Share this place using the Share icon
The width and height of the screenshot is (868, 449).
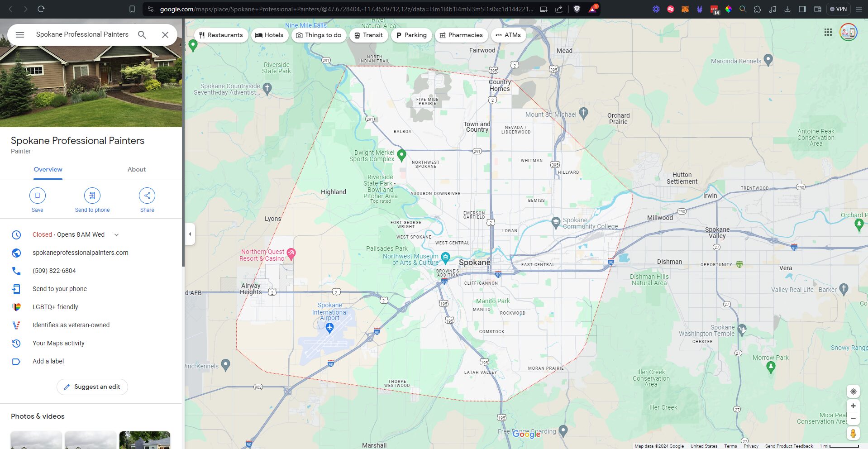coord(147,196)
